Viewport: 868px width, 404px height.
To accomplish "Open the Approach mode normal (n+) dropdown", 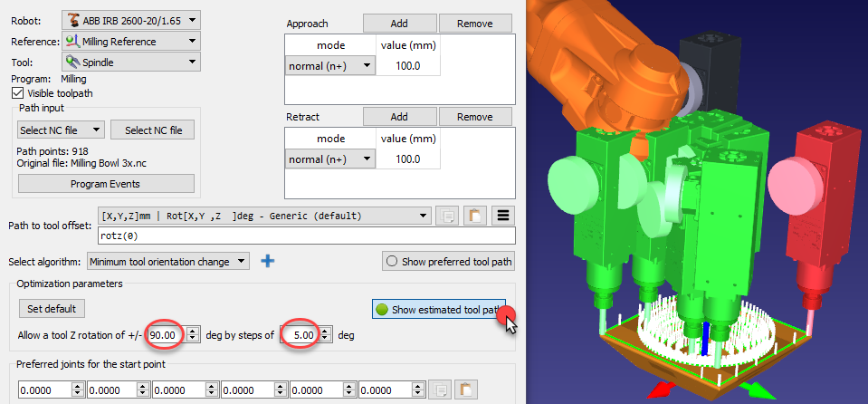I will (x=329, y=65).
